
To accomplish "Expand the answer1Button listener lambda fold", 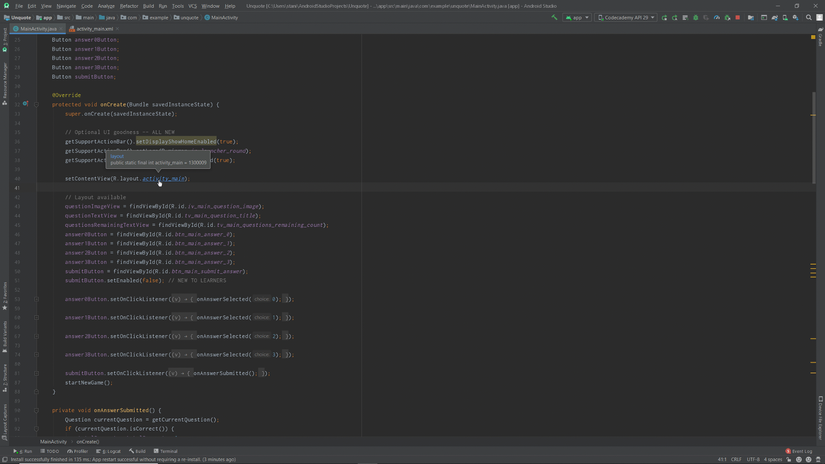I will (36, 317).
